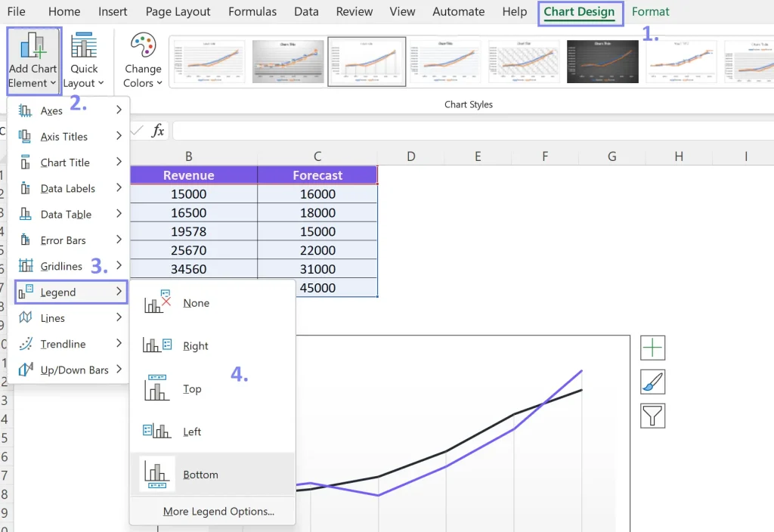
Task: Turn legend off by selecting None
Action: 196,302
